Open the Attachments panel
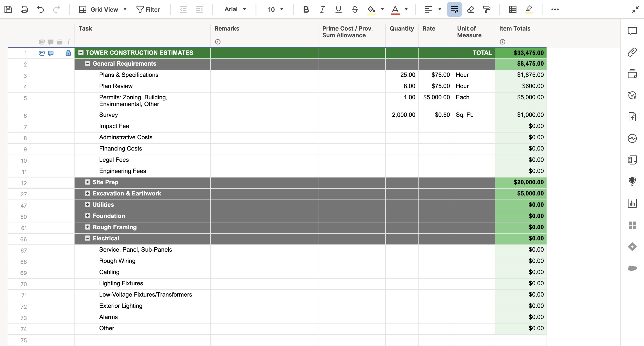Viewport: 644px width, 346px height. coord(633,52)
